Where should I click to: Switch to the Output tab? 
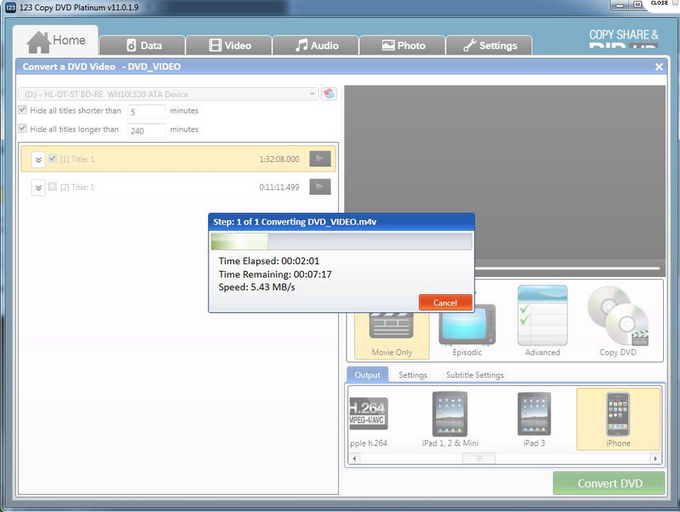pos(367,375)
